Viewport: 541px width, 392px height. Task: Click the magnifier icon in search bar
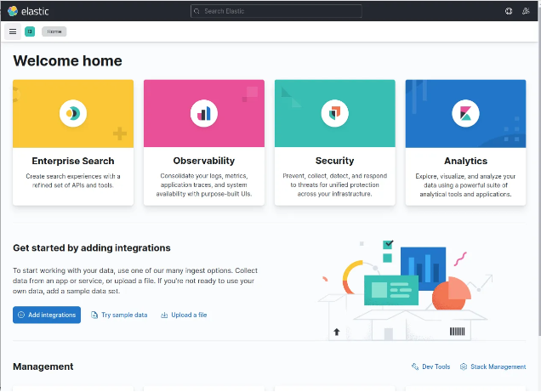[196, 11]
